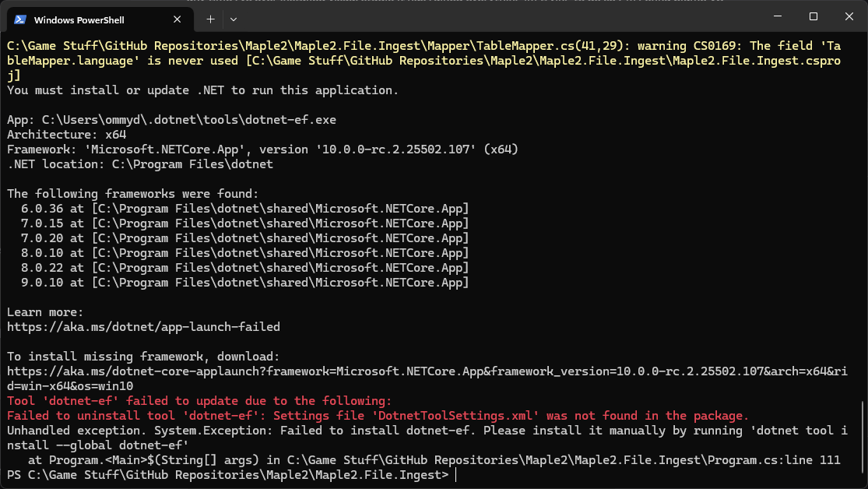Click the 6.0.36 framework row
The image size is (868, 489).
coord(244,208)
